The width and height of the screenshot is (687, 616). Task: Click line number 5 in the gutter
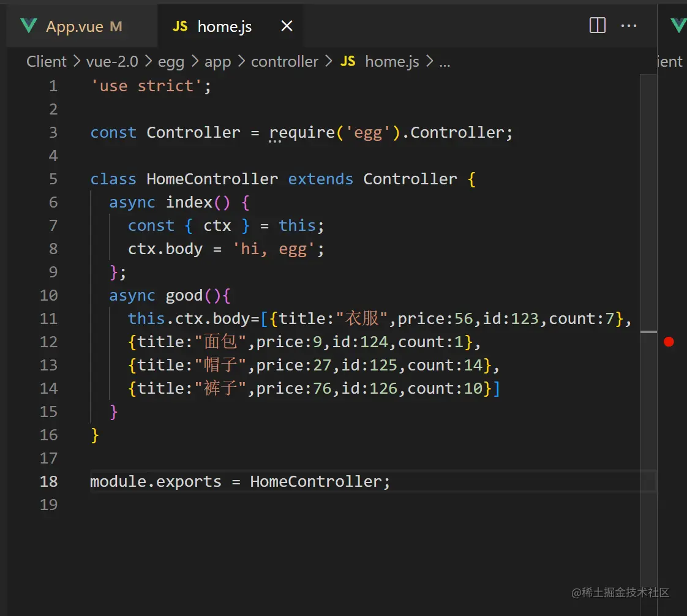[53, 179]
